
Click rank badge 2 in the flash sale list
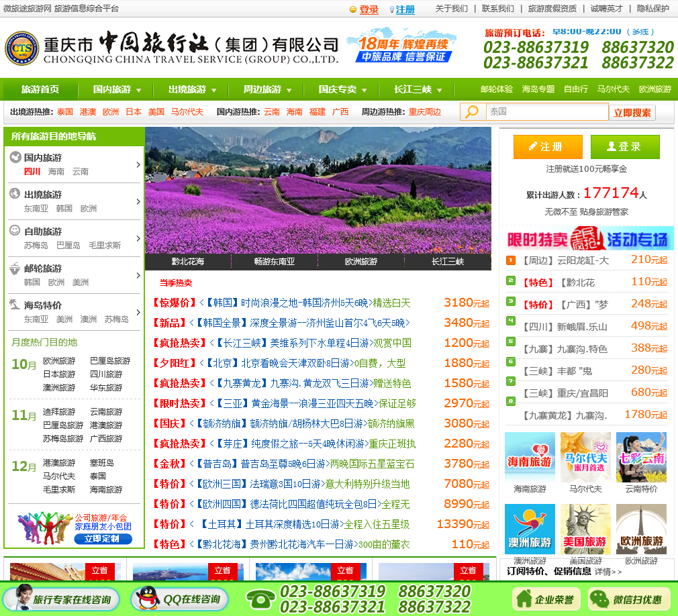(x=511, y=280)
